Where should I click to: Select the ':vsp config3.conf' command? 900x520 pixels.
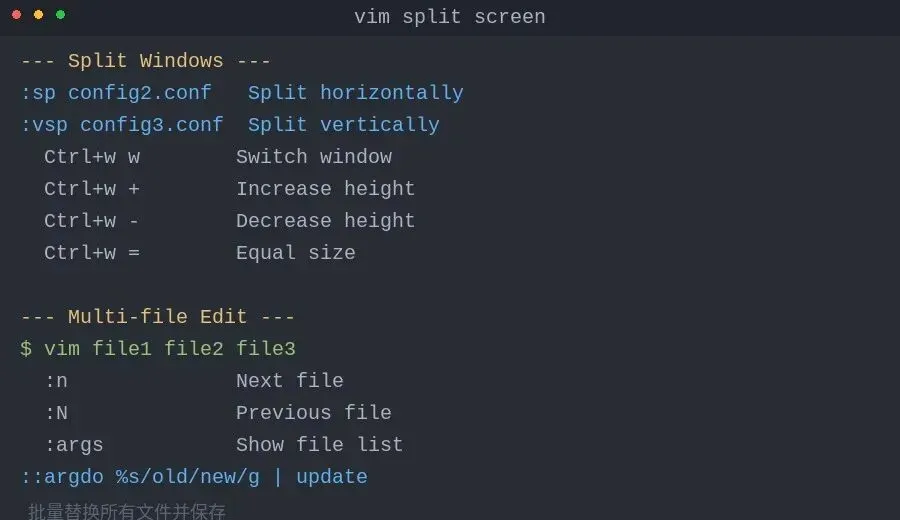click(x=122, y=125)
